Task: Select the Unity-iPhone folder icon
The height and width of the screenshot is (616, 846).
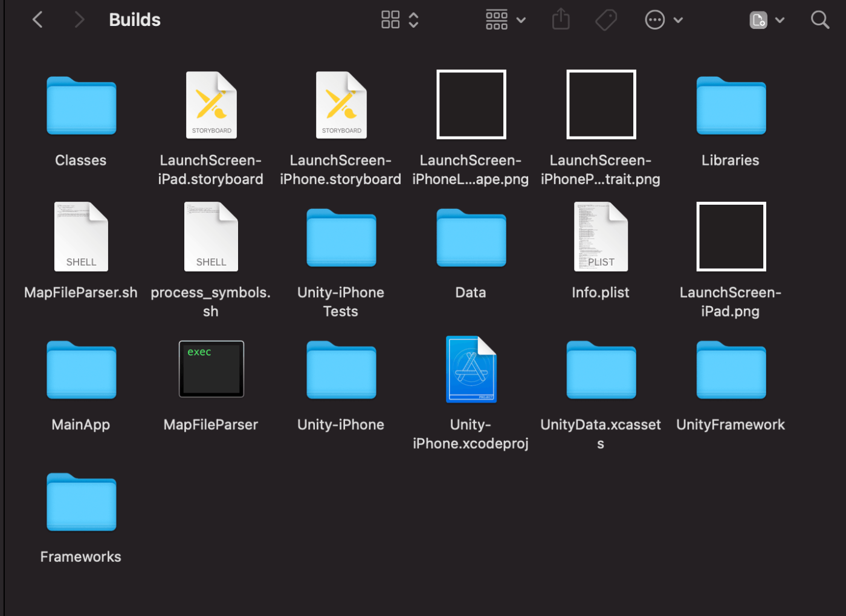Action: 341,370
